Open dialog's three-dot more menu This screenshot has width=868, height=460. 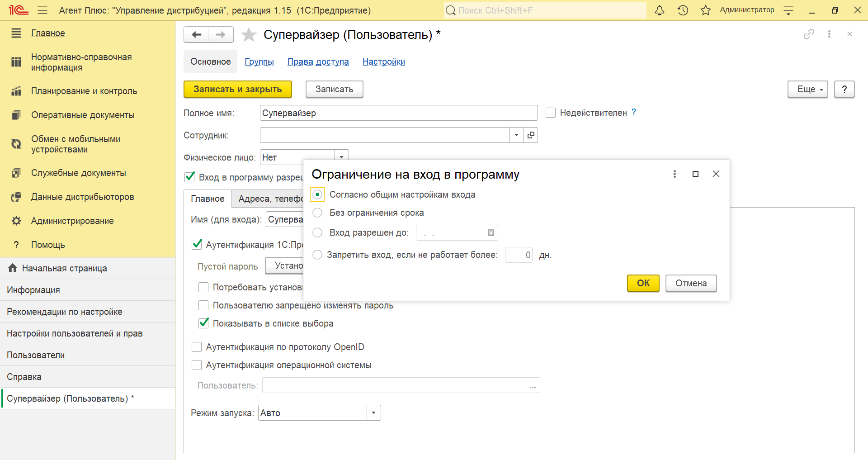click(x=675, y=174)
